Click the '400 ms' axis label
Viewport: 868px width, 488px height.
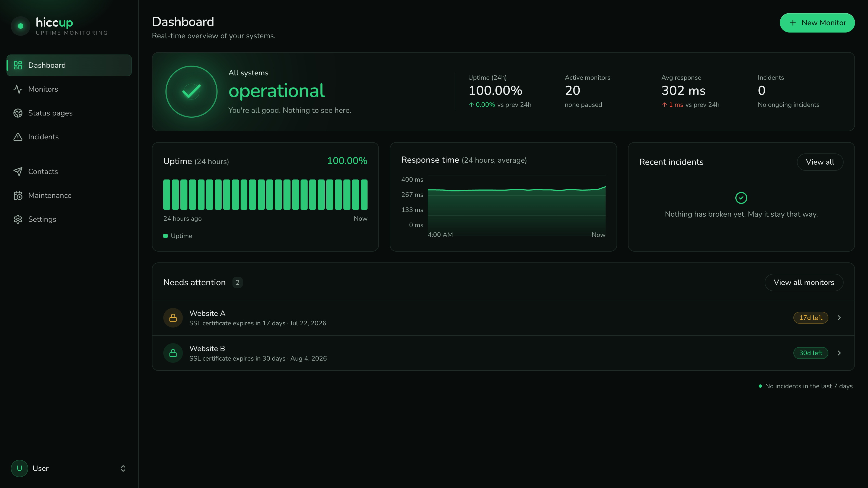pos(412,179)
